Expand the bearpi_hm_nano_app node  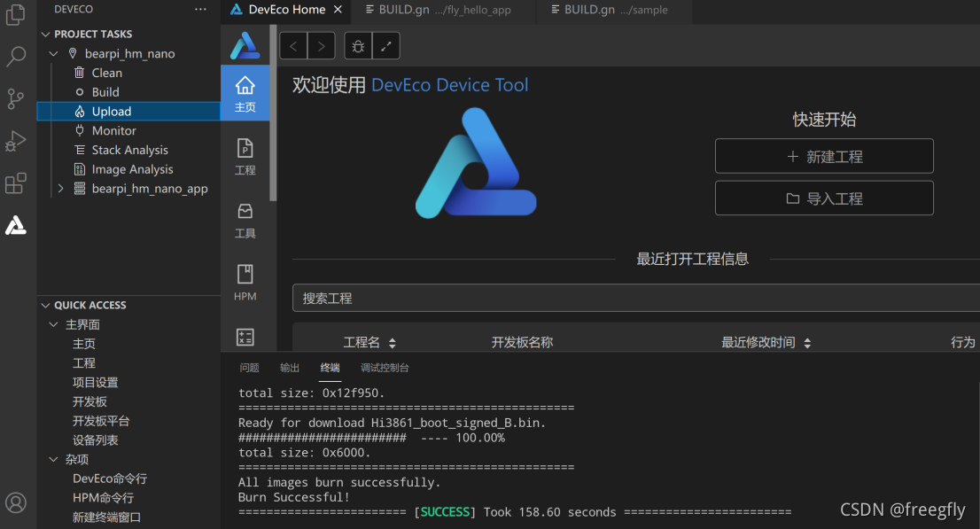pyautogui.click(x=60, y=188)
